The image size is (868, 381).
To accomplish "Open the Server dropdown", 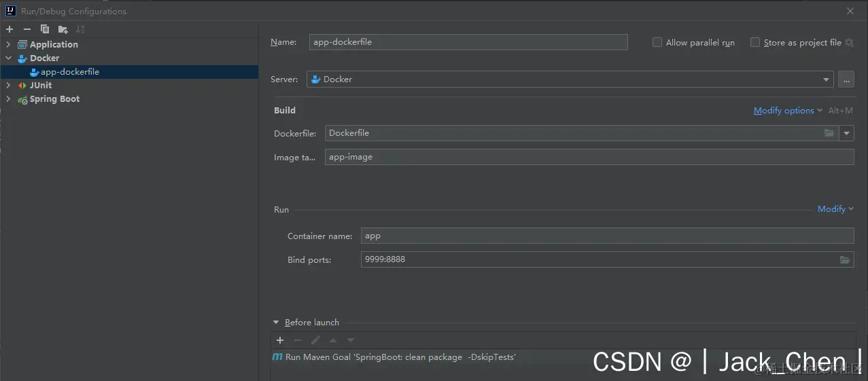I will [x=827, y=79].
